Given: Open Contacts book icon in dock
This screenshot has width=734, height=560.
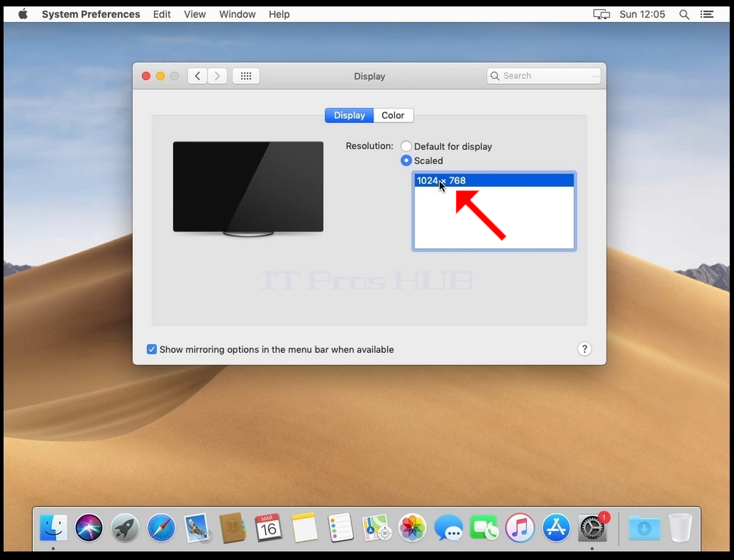Looking at the screenshot, I should [x=233, y=528].
